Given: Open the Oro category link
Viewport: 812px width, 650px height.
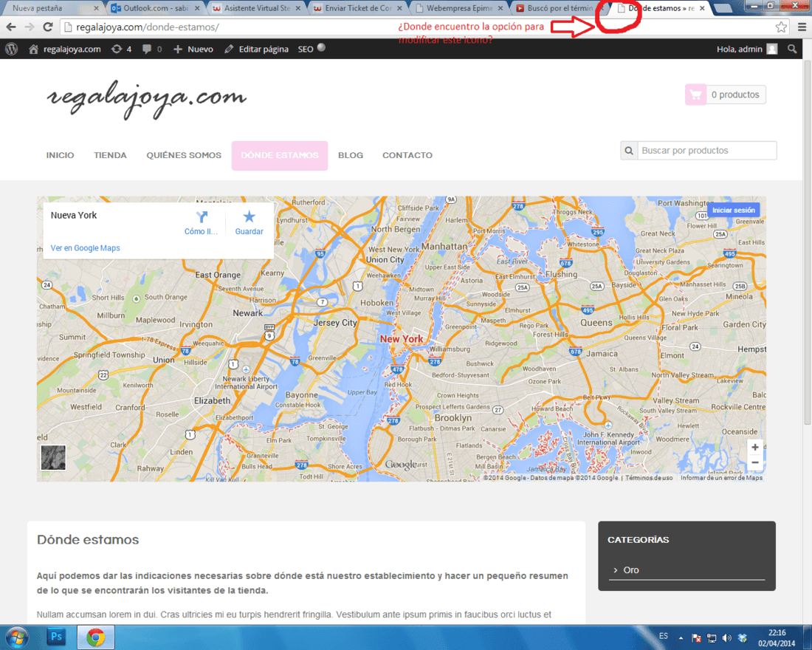Looking at the screenshot, I should (x=630, y=569).
